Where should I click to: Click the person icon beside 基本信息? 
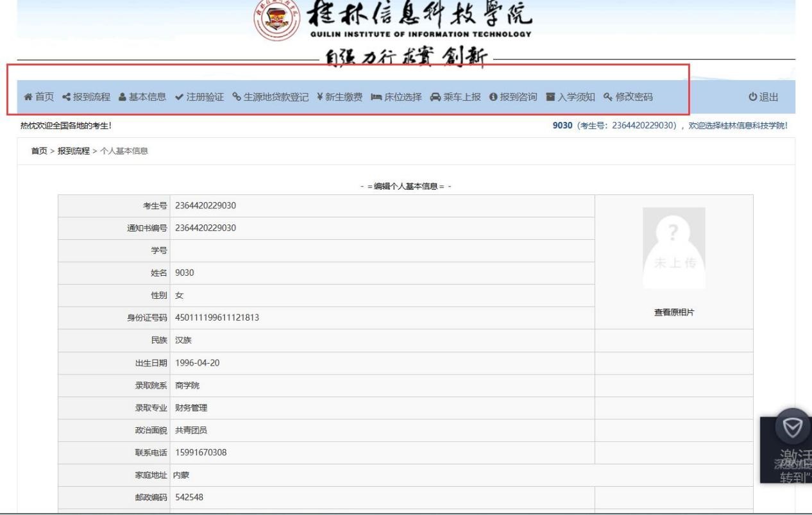123,97
